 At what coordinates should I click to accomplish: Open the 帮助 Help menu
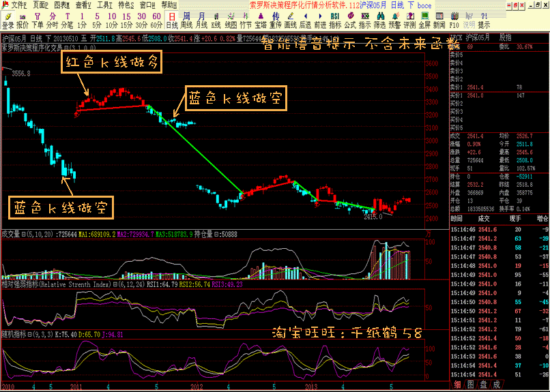pyautogui.click(x=169, y=5)
